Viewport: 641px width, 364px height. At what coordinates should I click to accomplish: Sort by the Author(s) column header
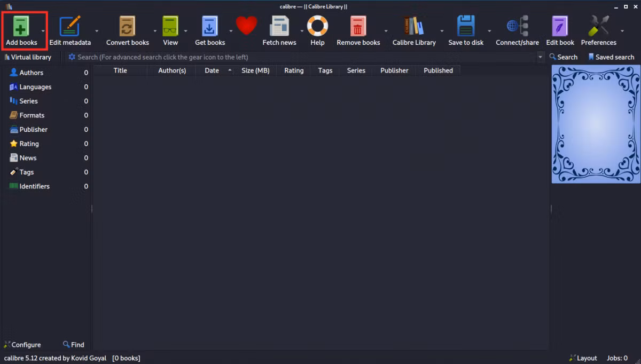172,70
